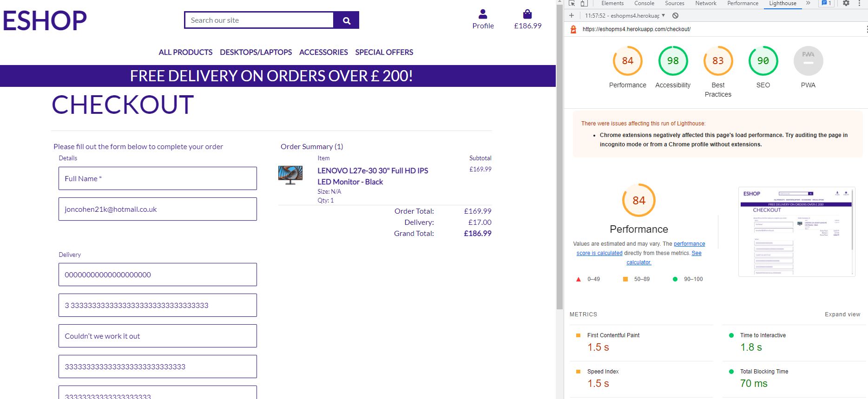This screenshot has height=399, width=868.
Task: Click the clear all reports icon
Action: 676,15
